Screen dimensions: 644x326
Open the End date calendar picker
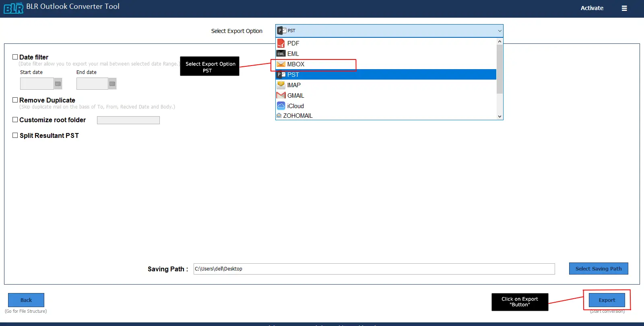112,84
